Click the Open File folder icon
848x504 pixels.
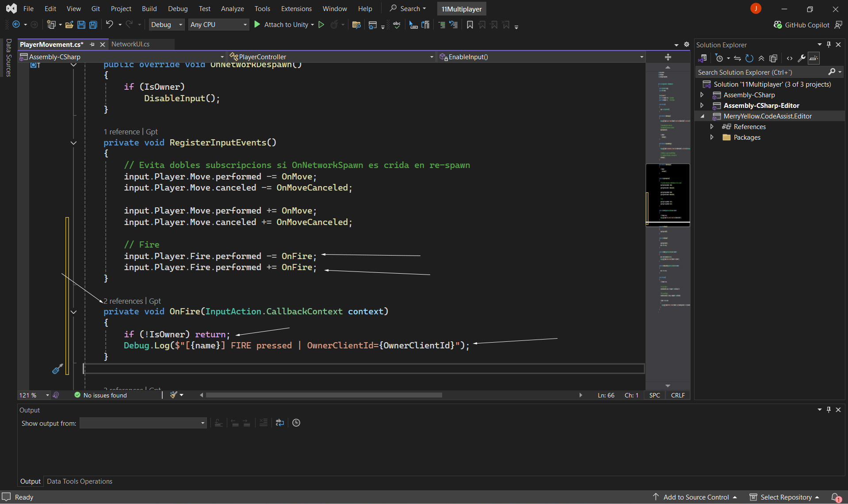69,25
